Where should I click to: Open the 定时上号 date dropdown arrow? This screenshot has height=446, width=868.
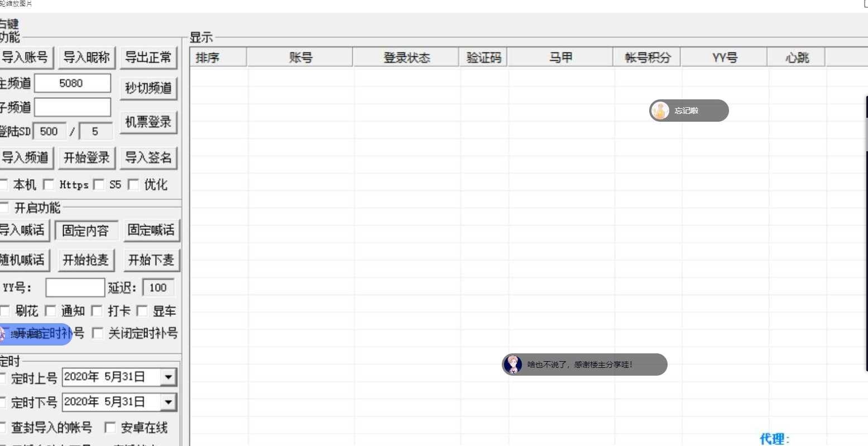168,377
